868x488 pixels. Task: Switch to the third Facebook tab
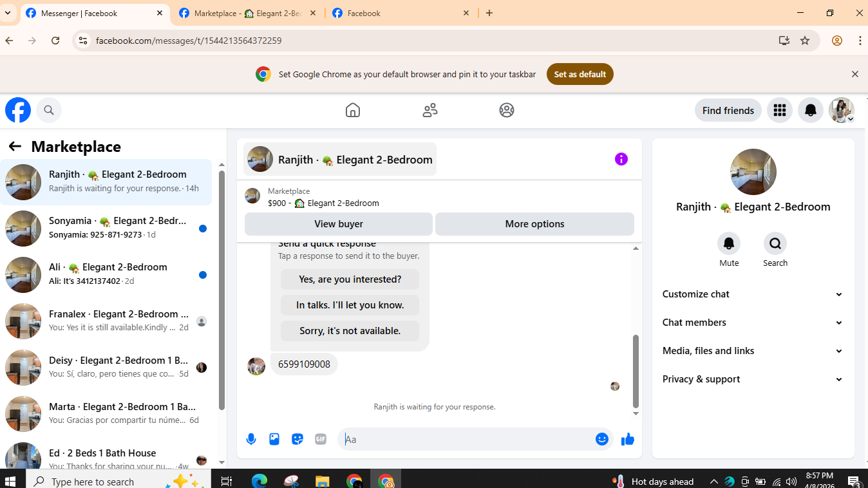[401, 13]
